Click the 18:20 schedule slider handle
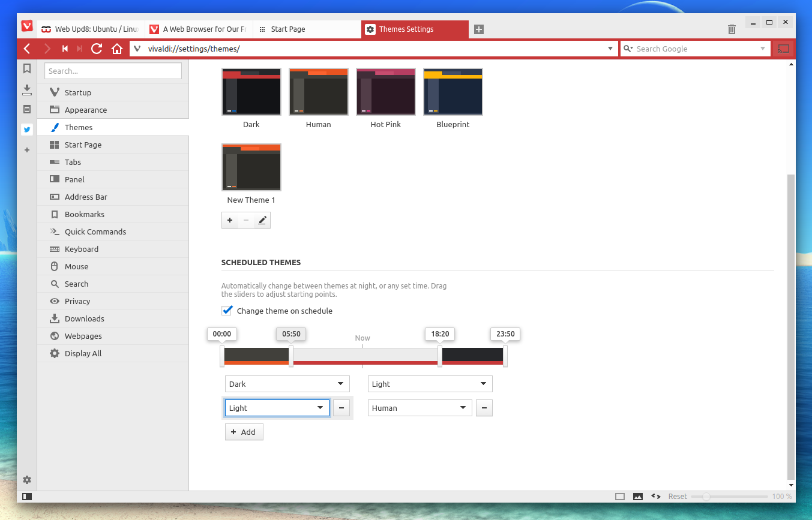 pyautogui.click(x=440, y=356)
